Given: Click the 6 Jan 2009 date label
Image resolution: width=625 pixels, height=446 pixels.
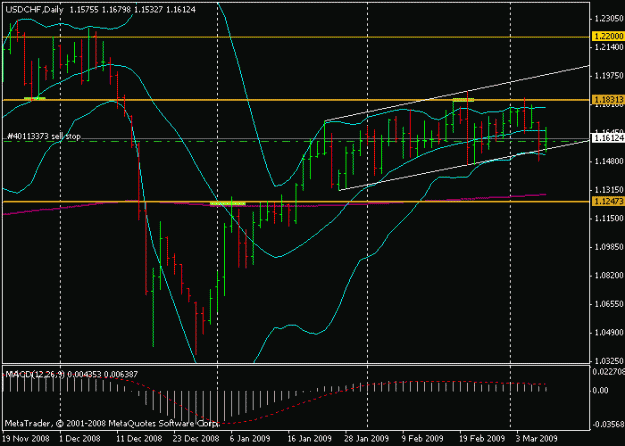Looking at the screenshot, I should tap(250, 439).
